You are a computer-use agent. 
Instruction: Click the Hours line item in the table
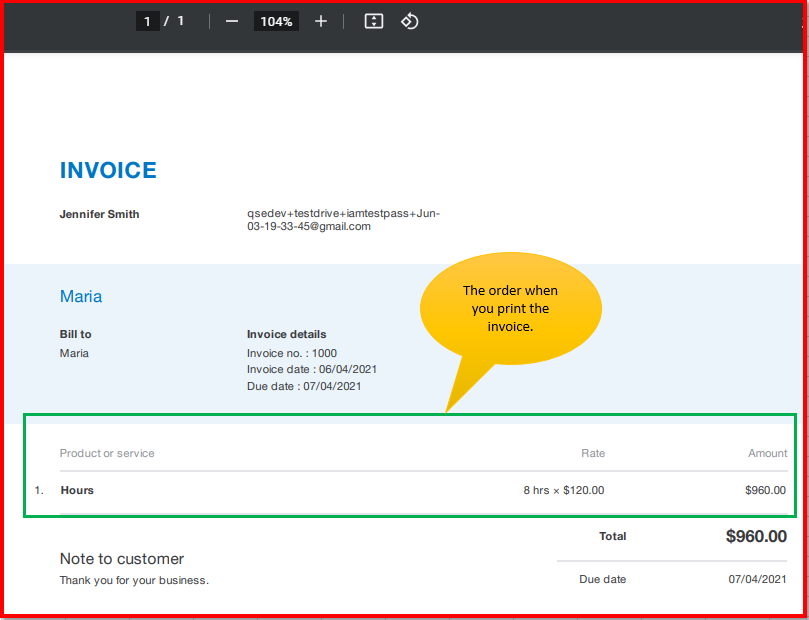point(77,490)
